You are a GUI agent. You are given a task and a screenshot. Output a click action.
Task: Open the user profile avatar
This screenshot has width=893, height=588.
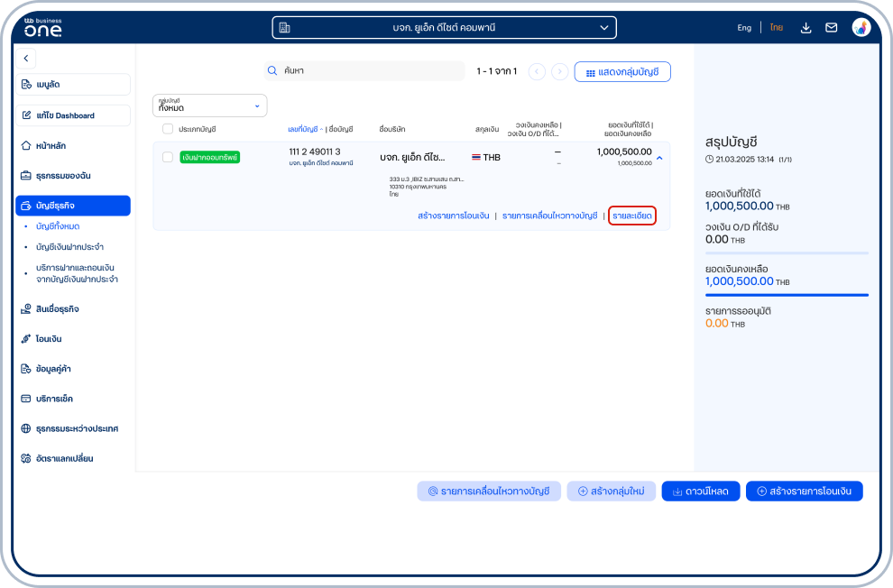coord(861,27)
